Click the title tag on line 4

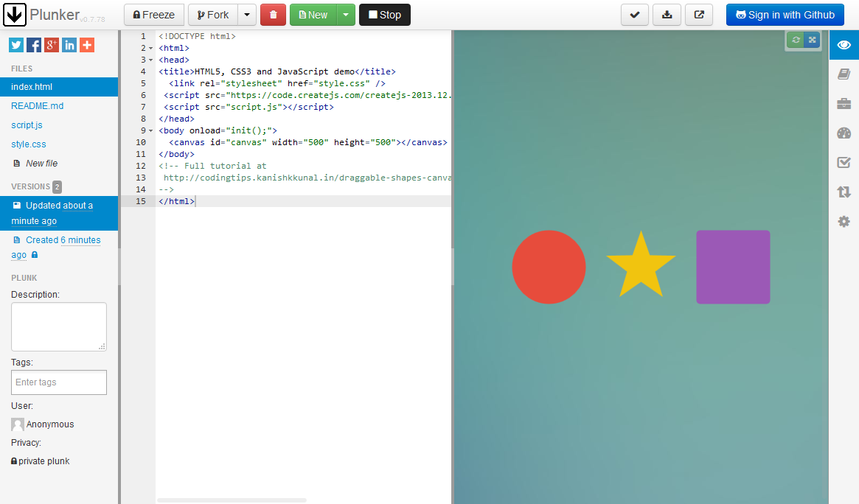click(x=277, y=71)
